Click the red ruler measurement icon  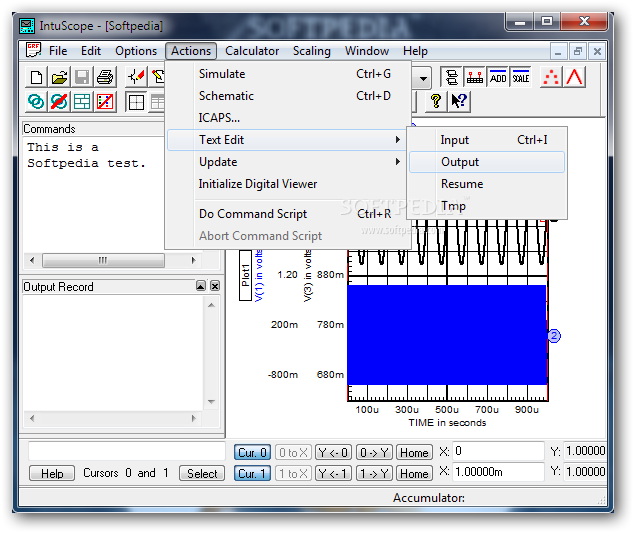[475, 77]
